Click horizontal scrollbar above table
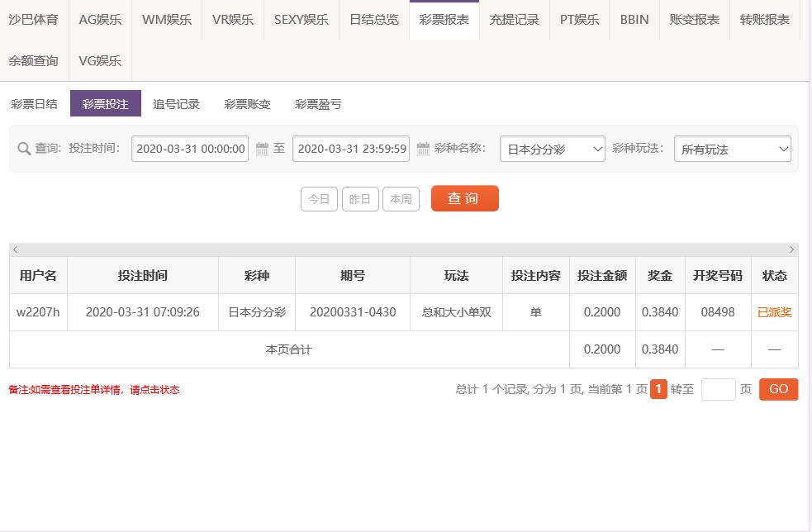This screenshot has height=532, width=812. point(403,249)
